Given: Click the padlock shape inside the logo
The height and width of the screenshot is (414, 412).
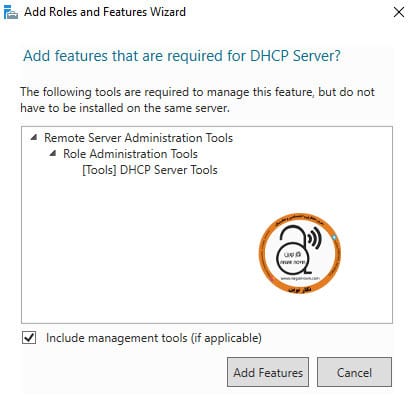Looking at the screenshot, I should pos(293,251).
